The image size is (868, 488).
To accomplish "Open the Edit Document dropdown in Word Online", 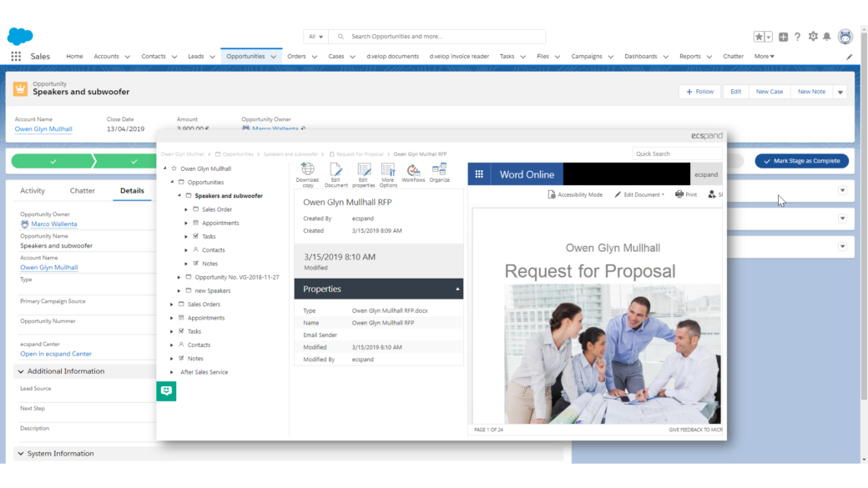I will pos(639,194).
